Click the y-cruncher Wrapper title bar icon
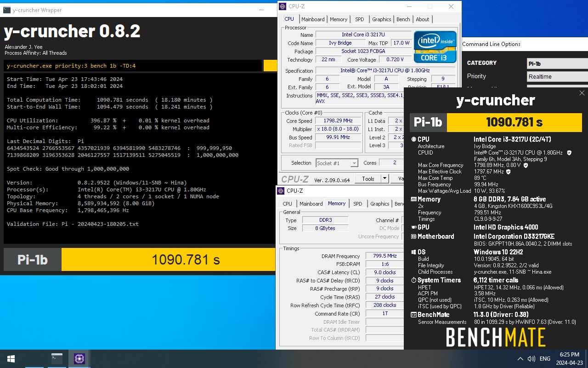Viewport: 588px width, 368px height. [x=7, y=10]
